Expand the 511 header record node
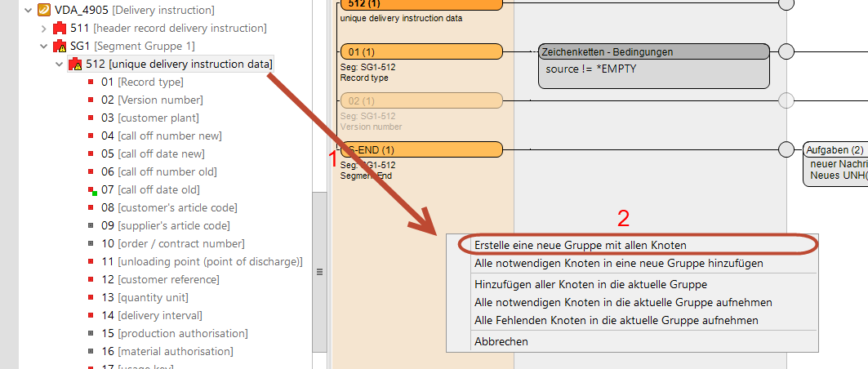 [x=44, y=29]
